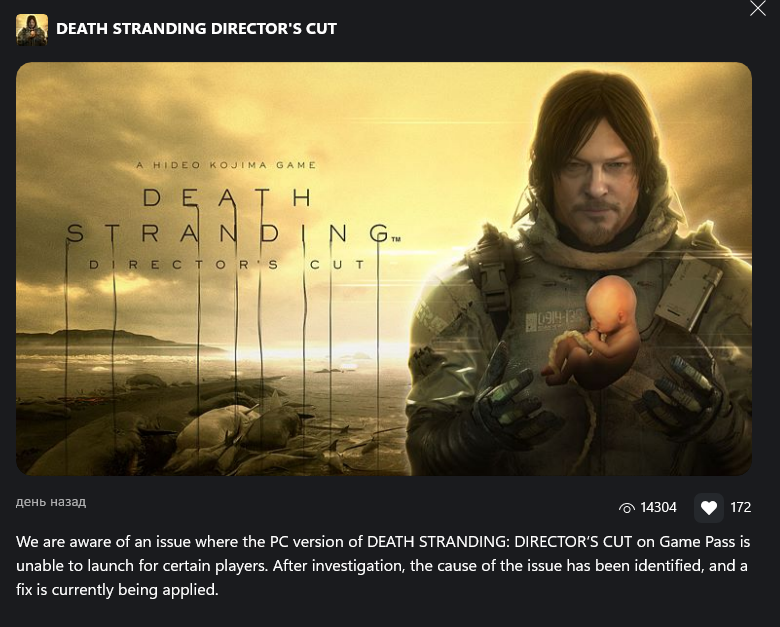This screenshot has width=780, height=627.
Task: Click the DIRECTOR'S CUT subtitle in the artwork
Action: (227, 264)
